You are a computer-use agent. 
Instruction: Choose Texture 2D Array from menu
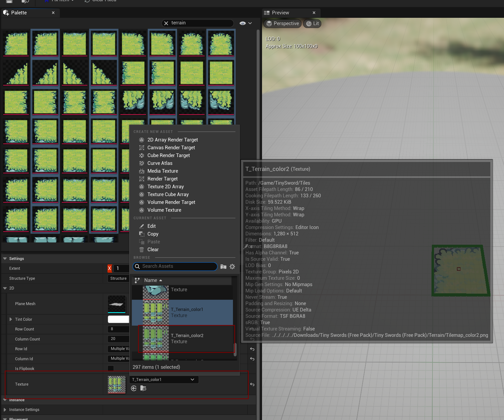click(165, 187)
